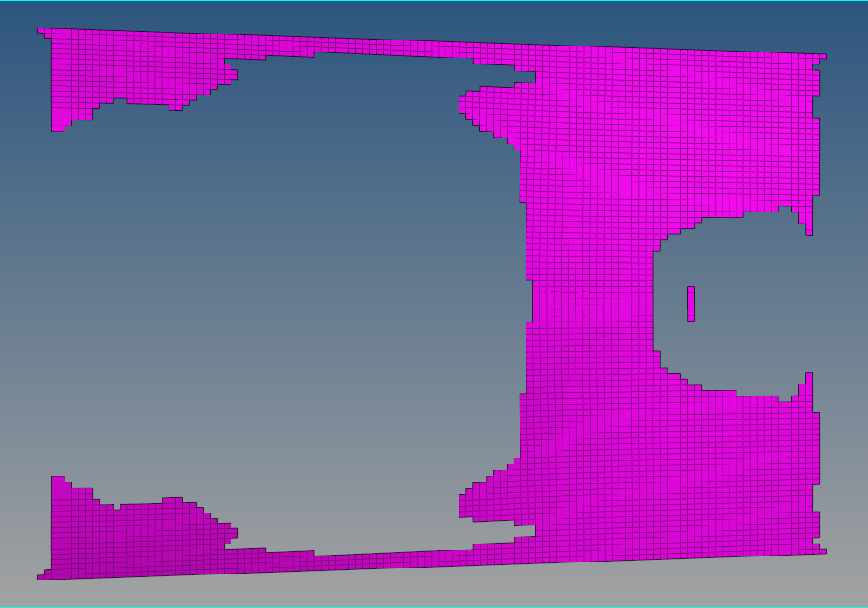This screenshot has width=868, height=608.
Task: Select the small isolated vertical element strip
Action: point(691,304)
